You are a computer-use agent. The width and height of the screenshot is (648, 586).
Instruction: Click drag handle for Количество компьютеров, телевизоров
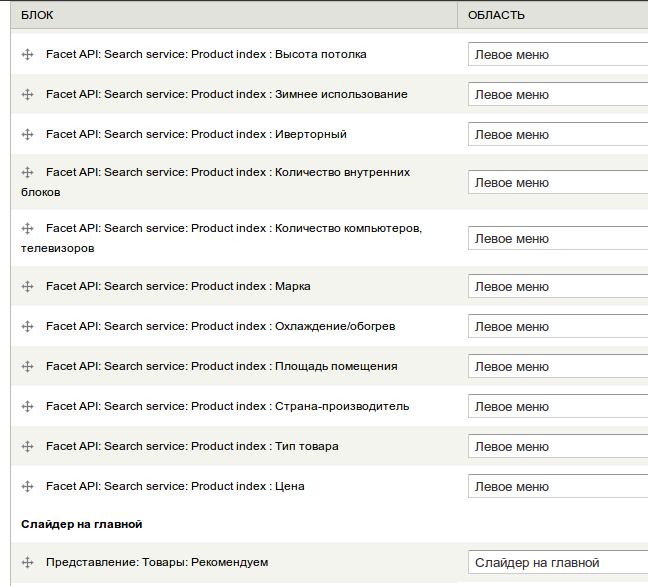[x=28, y=229]
